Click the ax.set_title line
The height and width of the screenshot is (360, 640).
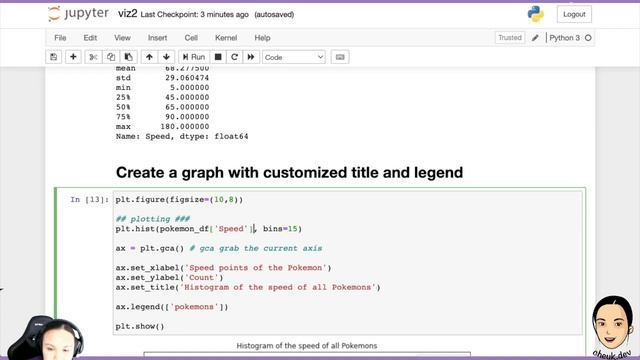point(248,288)
